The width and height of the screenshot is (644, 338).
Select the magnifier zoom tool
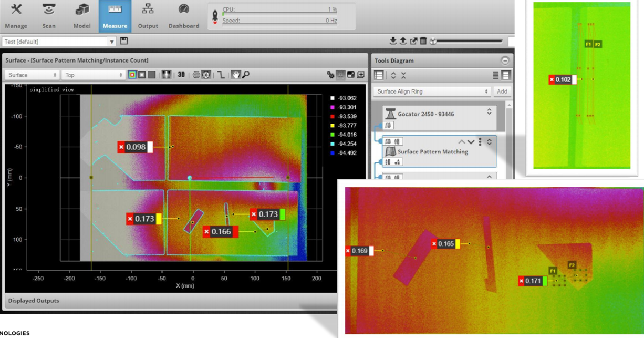click(x=245, y=75)
